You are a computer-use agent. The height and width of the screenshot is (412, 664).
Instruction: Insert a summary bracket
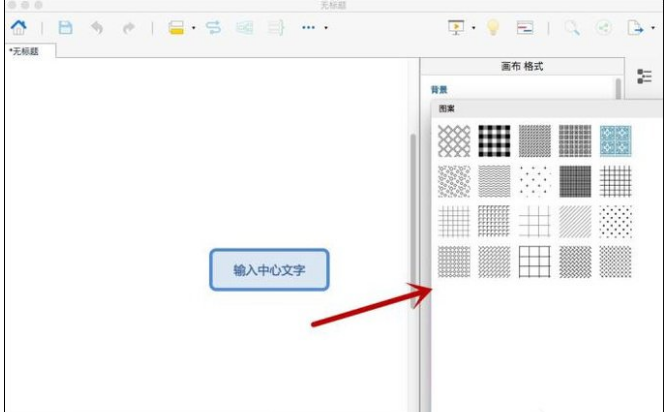(x=276, y=28)
